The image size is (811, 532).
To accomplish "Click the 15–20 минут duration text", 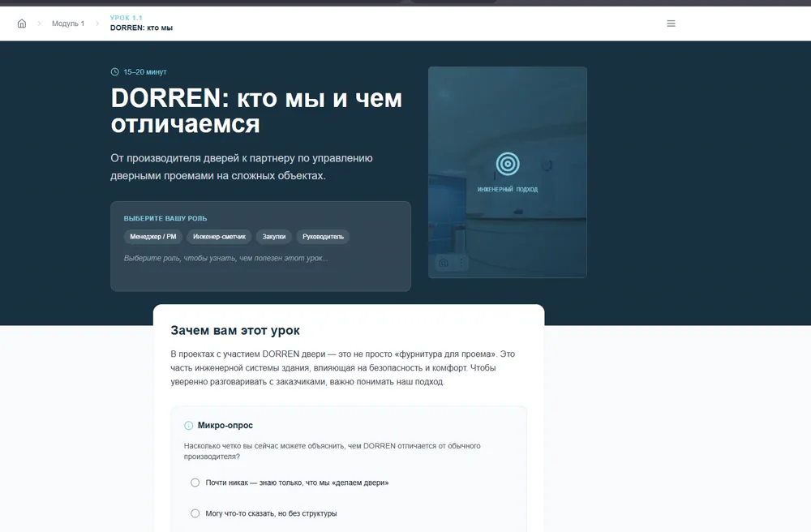I will pos(145,72).
